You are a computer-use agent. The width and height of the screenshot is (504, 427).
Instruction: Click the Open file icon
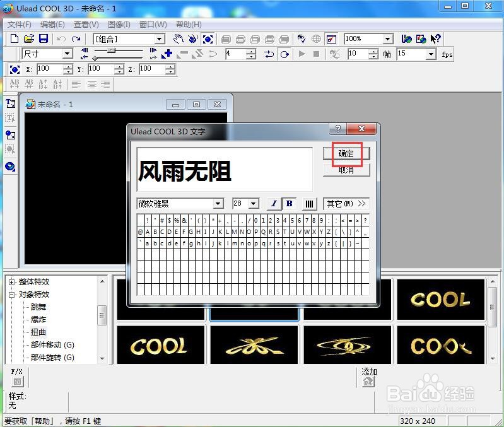pyautogui.click(x=29, y=39)
